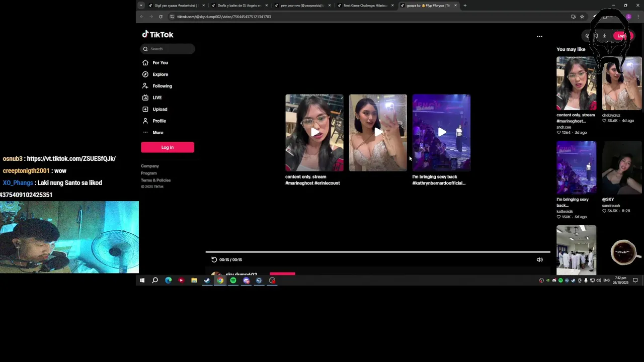The image size is (644, 362).
Task: Open chalzycruz video in You may like
Action: (622, 83)
